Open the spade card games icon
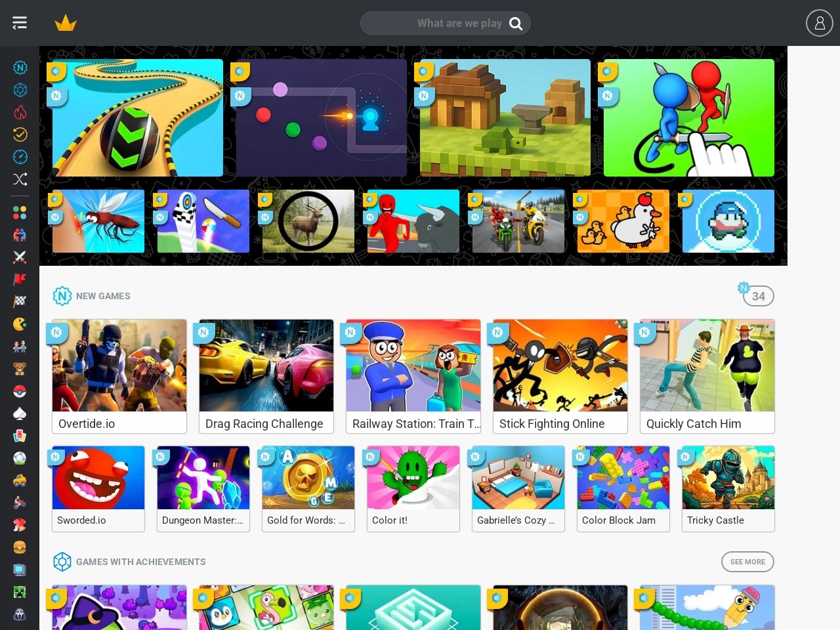The height and width of the screenshot is (630, 840). point(20,413)
